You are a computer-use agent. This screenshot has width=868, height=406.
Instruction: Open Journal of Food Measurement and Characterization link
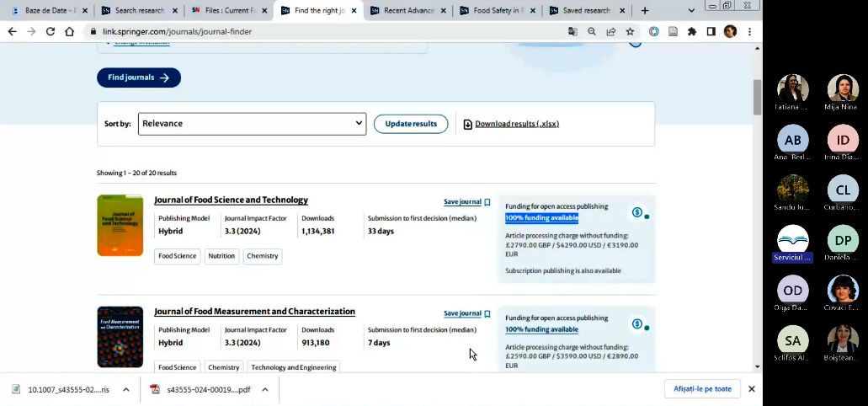pos(254,312)
